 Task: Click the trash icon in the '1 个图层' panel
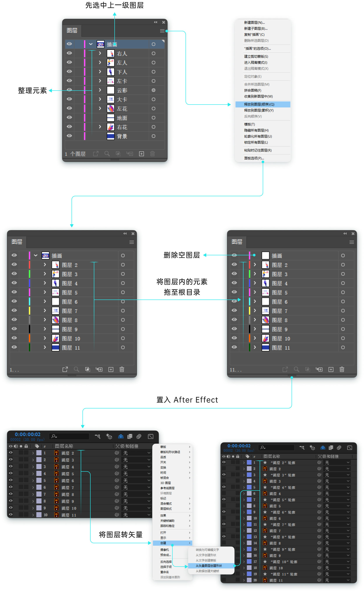pyautogui.click(x=152, y=154)
